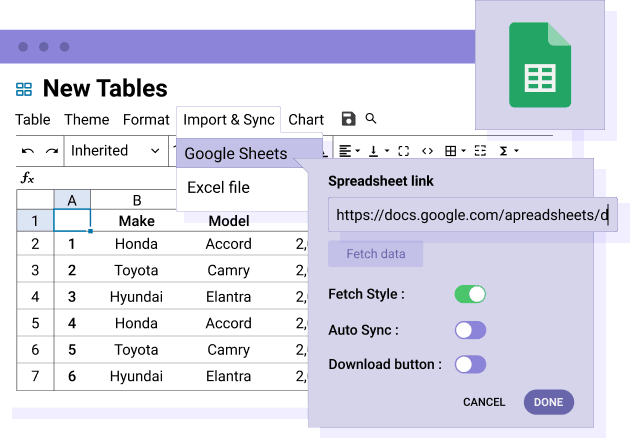Click the green Google Sheets logo
The image size is (630, 438).
tap(539, 65)
